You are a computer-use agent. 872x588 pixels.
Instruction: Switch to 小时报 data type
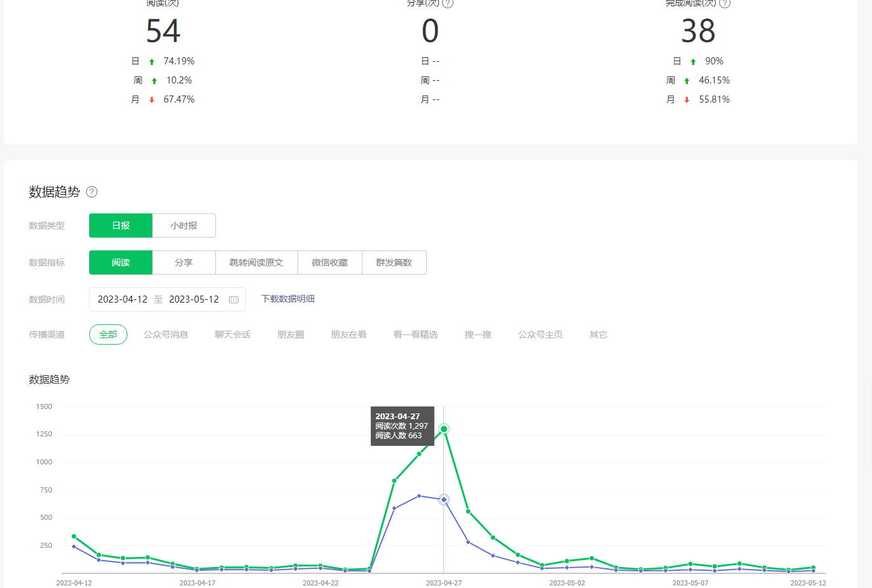(x=183, y=226)
